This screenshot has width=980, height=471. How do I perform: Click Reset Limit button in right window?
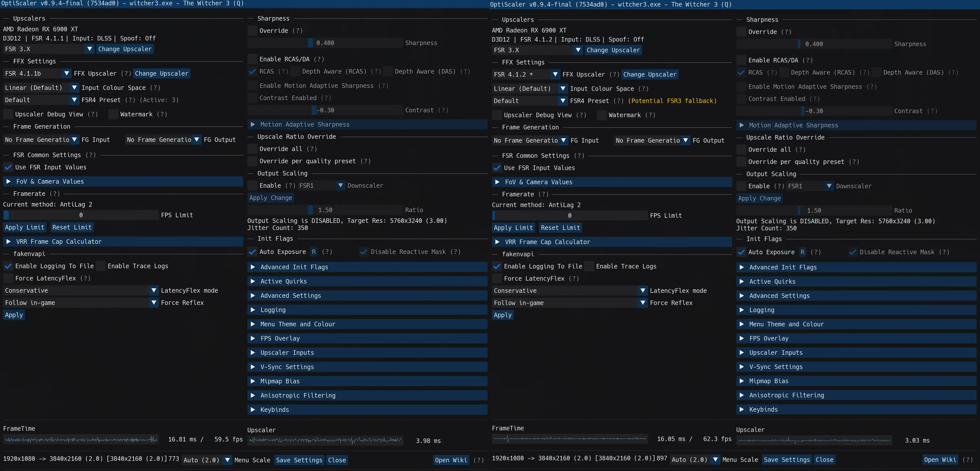pyautogui.click(x=560, y=228)
